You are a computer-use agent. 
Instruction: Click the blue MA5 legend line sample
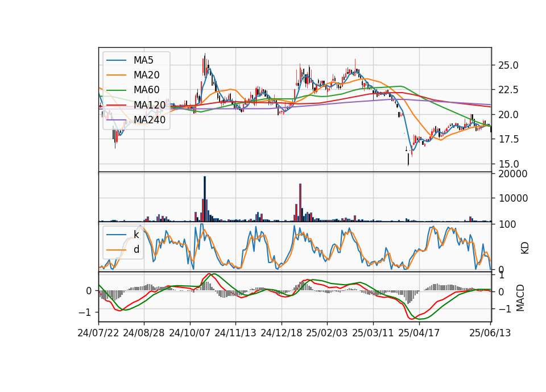116,60
